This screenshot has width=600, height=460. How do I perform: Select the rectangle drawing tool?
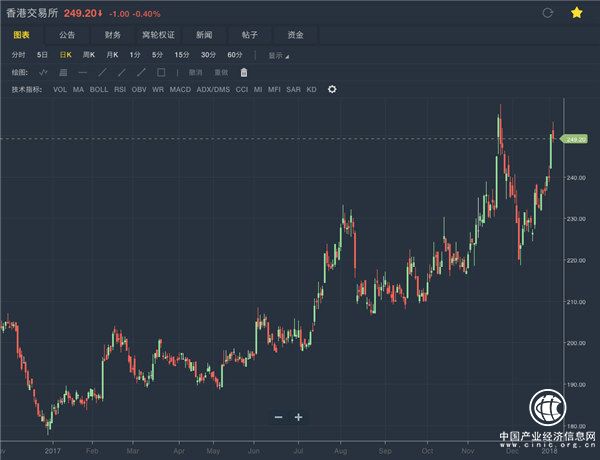pyautogui.click(x=161, y=72)
